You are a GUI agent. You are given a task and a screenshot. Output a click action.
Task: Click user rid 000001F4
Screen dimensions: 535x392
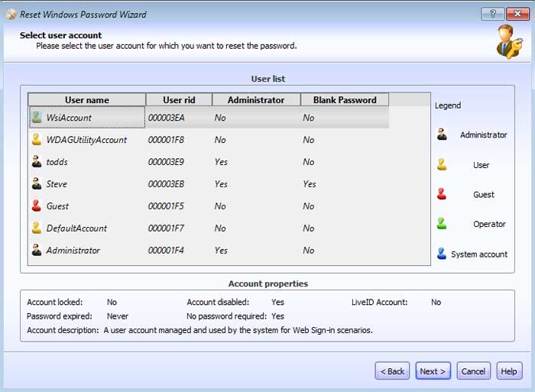pos(166,251)
